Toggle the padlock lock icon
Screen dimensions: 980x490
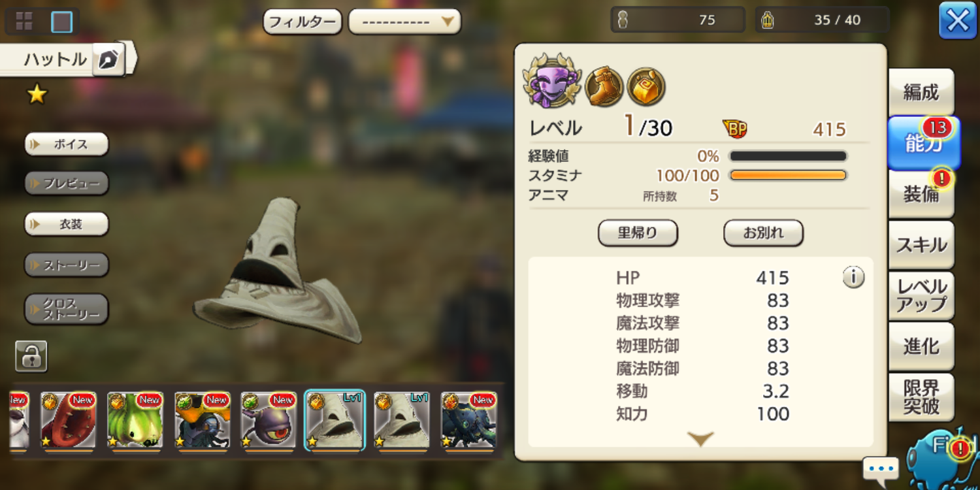click(x=31, y=356)
